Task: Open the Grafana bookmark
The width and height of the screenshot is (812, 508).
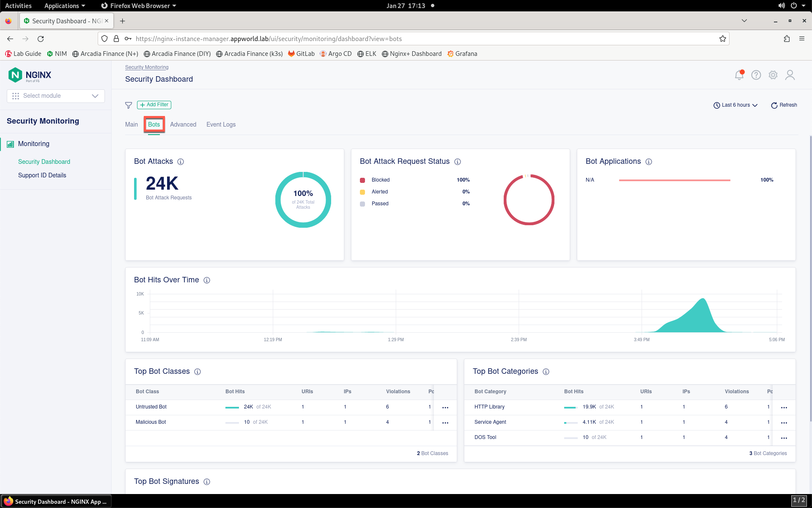Action: point(462,54)
